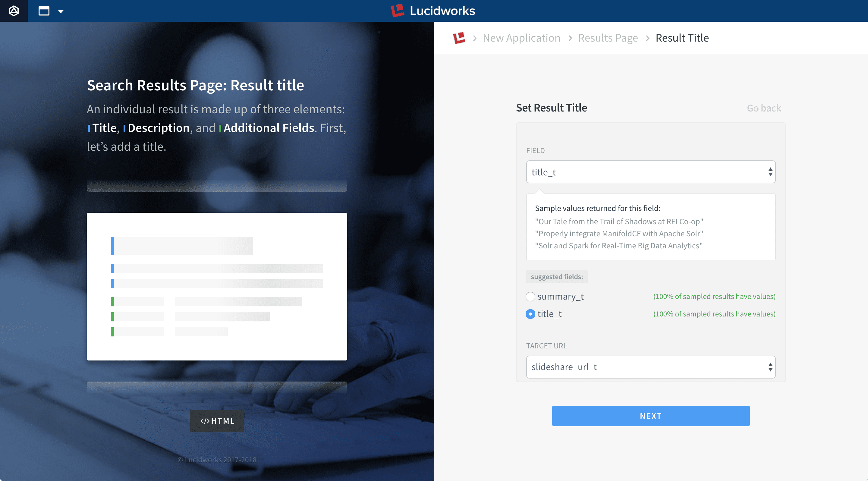
Task: Select the Result Title breadcrumb
Action: pos(682,38)
